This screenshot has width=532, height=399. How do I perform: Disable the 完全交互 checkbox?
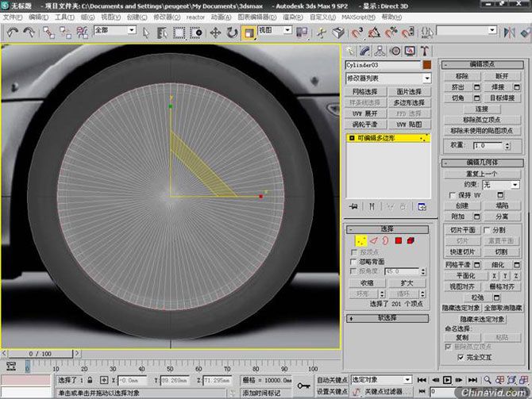tap(461, 357)
